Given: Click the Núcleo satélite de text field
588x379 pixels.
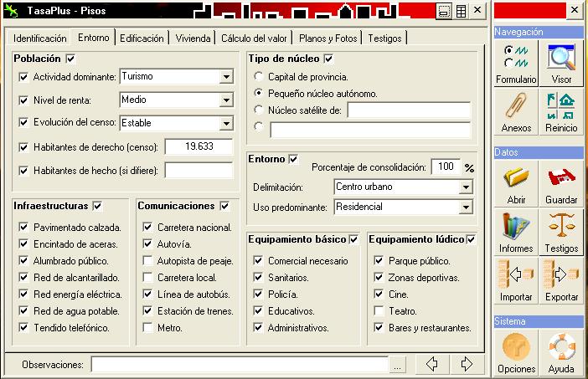Looking at the screenshot, I should pyautogui.click(x=409, y=110).
